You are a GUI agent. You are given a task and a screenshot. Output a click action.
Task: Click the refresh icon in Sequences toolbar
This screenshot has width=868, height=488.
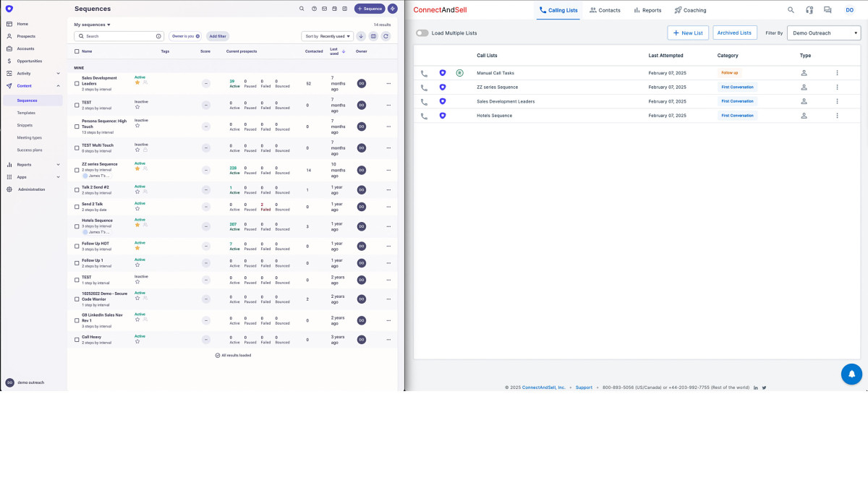pos(386,36)
